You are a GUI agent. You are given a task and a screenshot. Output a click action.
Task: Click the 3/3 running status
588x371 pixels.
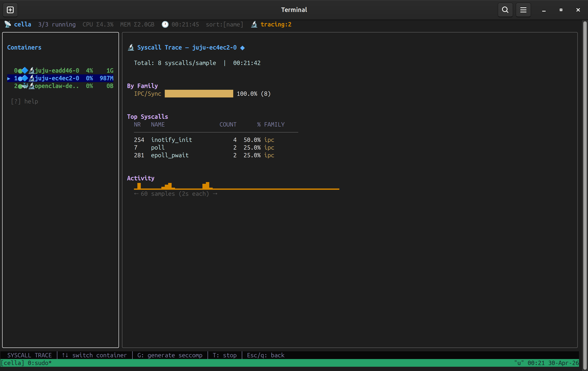coord(57,24)
